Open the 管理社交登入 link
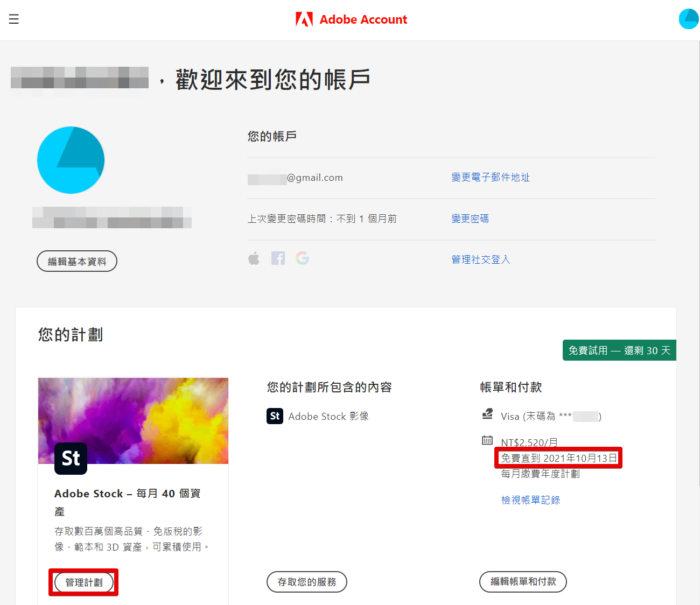Screen dimensions: 700x605 480,259
